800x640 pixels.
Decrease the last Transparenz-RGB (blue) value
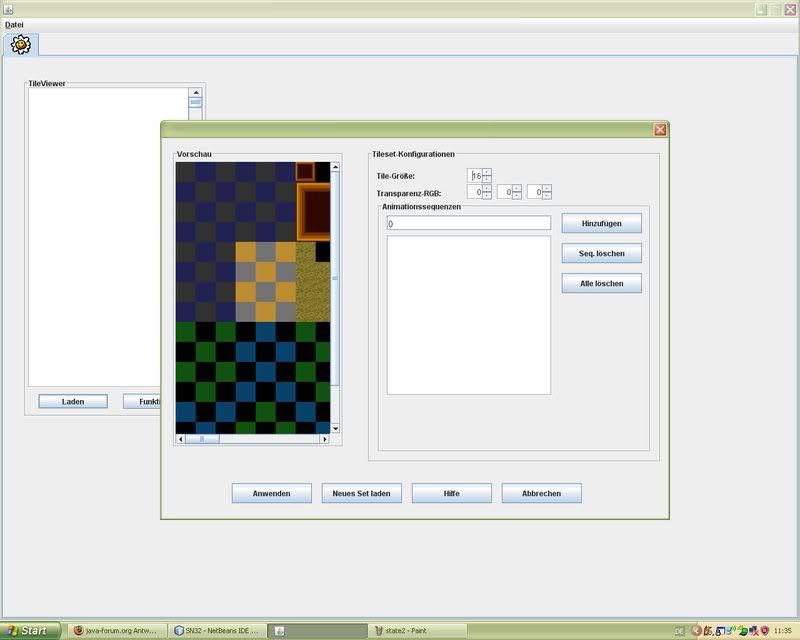[547, 195]
